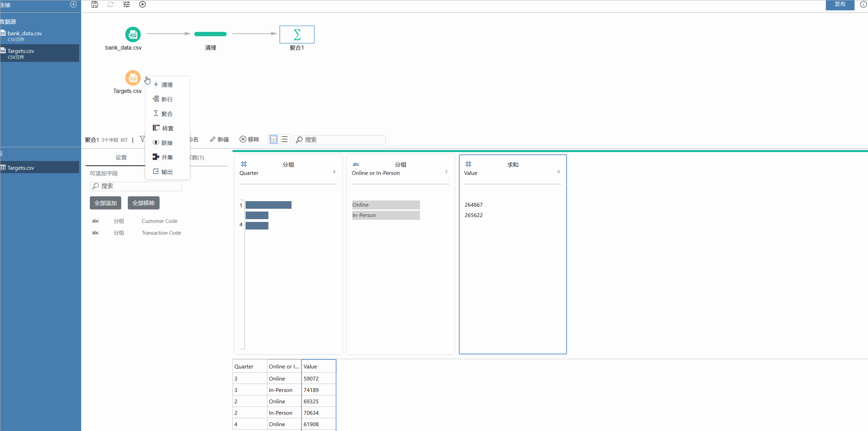Click the Quarter column header in data grid
This screenshot has width=868, height=431.
point(250,366)
